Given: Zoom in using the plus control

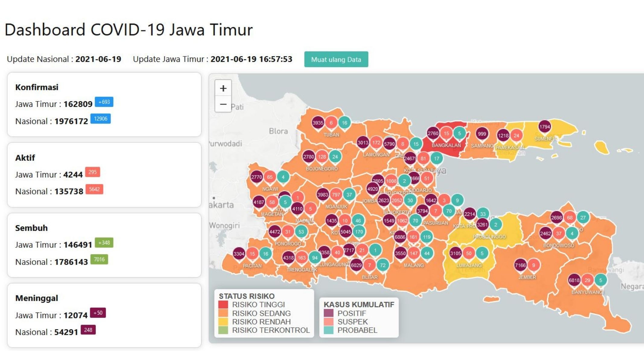Looking at the screenshot, I should point(223,88).
